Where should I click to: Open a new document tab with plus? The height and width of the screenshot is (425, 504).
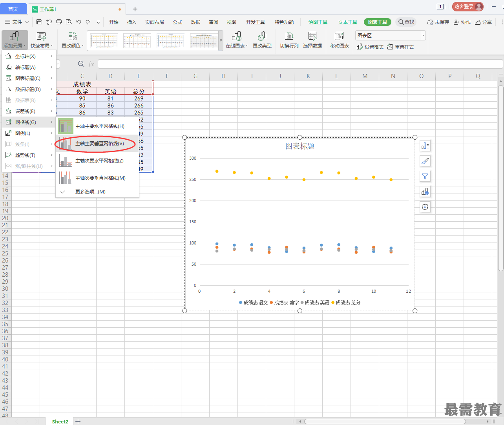click(135, 9)
